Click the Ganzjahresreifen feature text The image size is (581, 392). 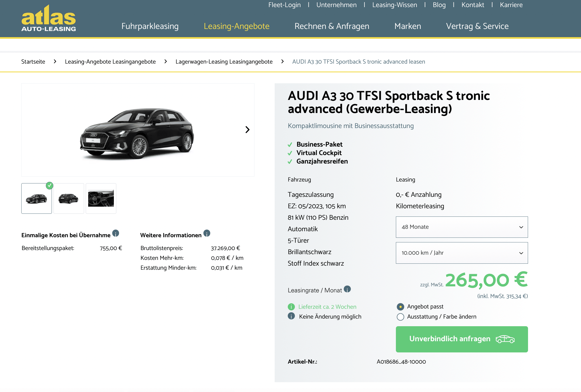(322, 161)
